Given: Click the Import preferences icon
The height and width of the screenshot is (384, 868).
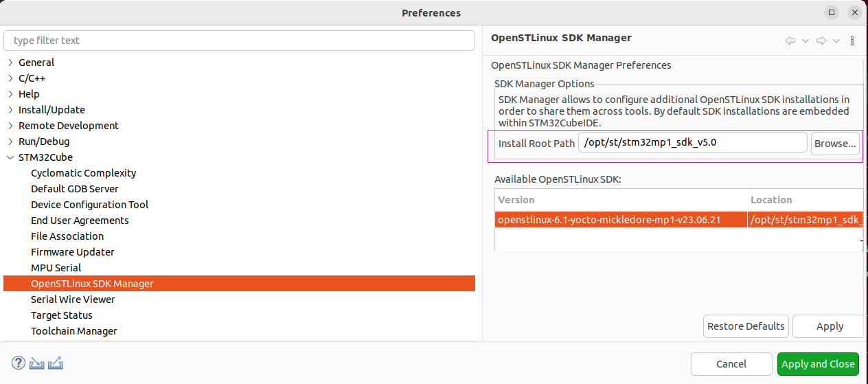Looking at the screenshot, I should point(37,363).
